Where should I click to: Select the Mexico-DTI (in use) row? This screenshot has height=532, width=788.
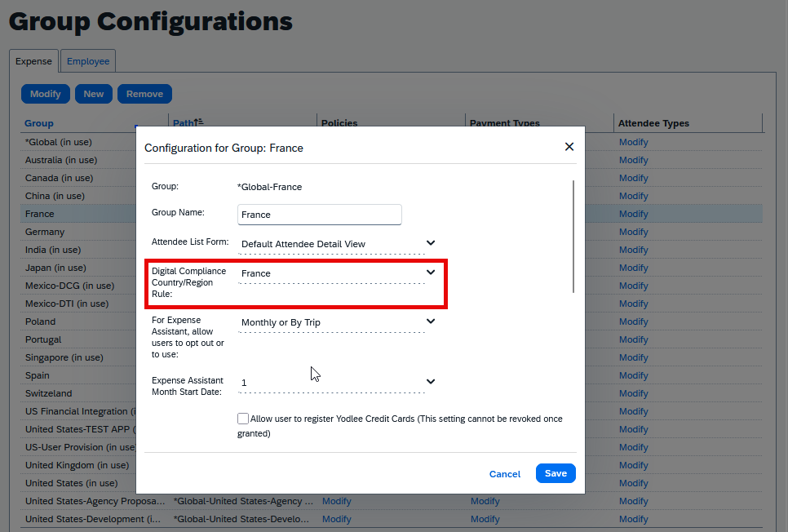coord(67,304)
